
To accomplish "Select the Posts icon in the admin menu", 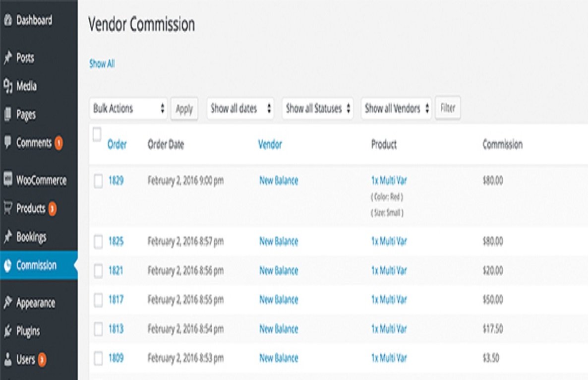I will click(x=8, y=58).
